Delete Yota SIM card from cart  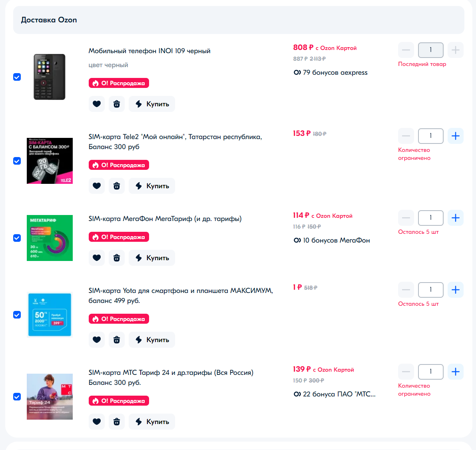tap(117, 340)
